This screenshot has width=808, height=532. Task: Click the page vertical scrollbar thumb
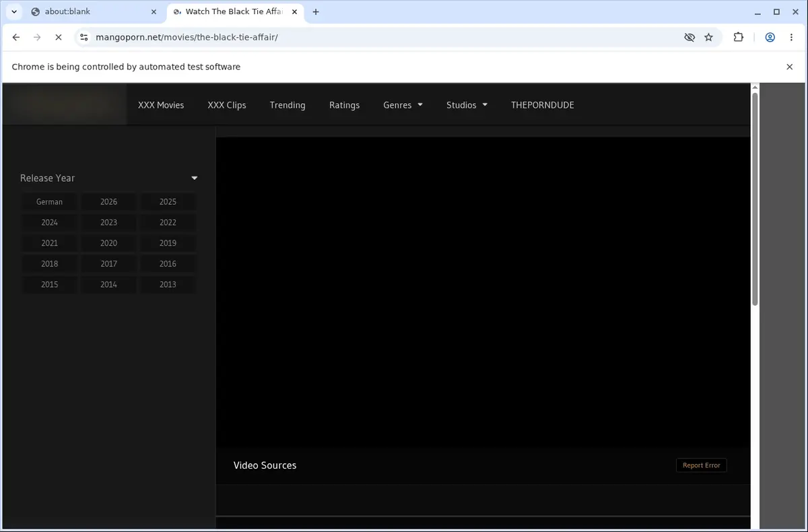pos(755,199)
